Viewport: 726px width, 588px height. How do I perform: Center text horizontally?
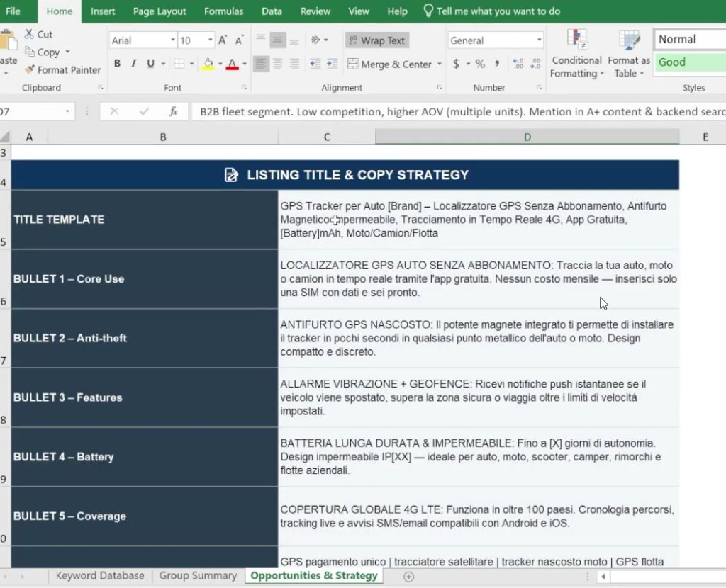click(277, 63)
